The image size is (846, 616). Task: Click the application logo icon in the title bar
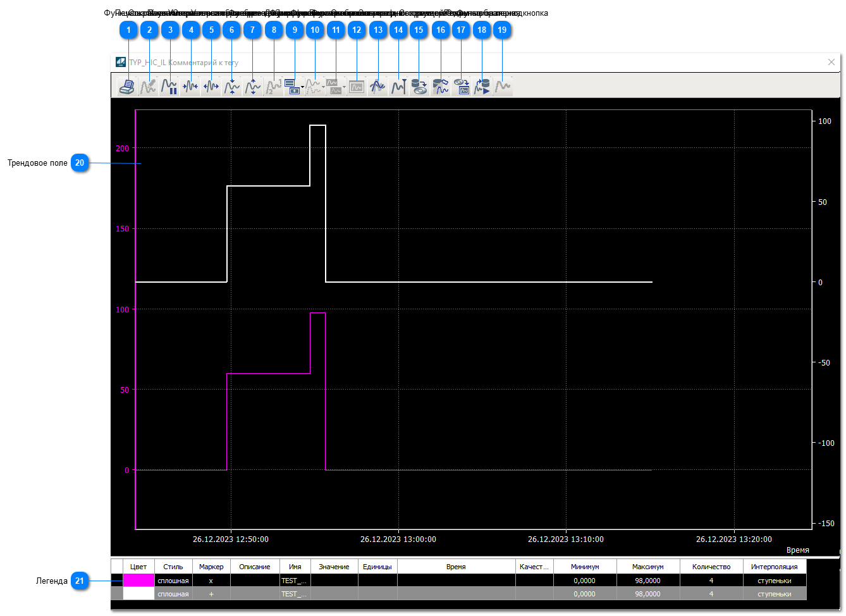click(121, 62)
